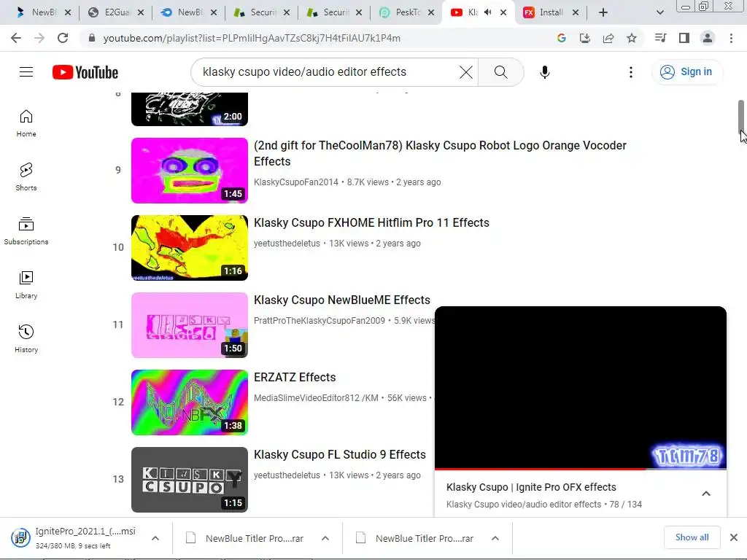
Task: Click the miniplayer video area
Action: [x=580, y=387]
